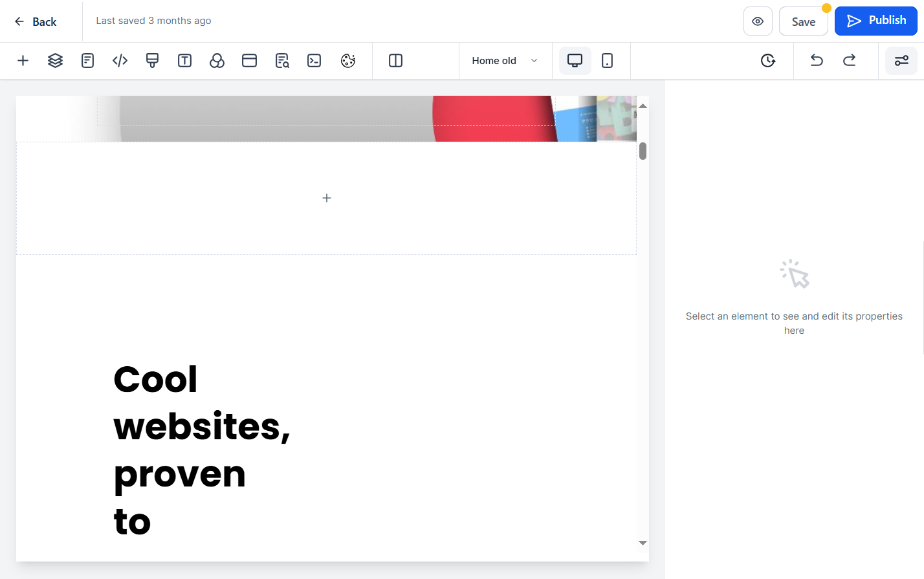The height and width of the screenshot is (579, 924).
Task: Open the cookie settings icon
Action: 348,61
